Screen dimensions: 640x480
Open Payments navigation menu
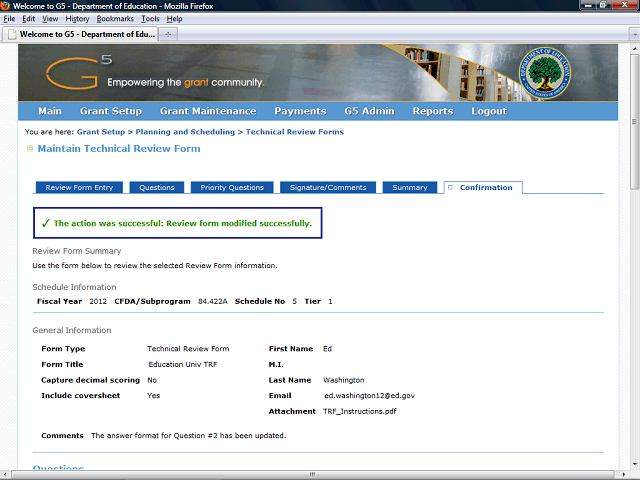(300, 111)
